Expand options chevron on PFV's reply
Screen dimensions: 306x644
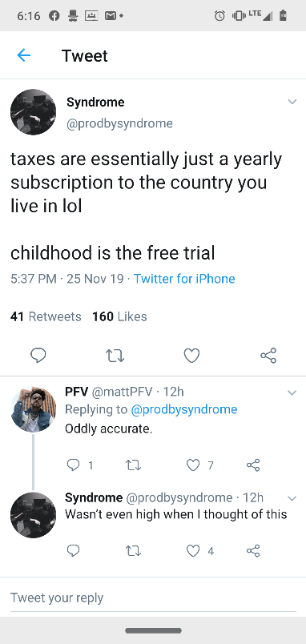pos(292,393)
